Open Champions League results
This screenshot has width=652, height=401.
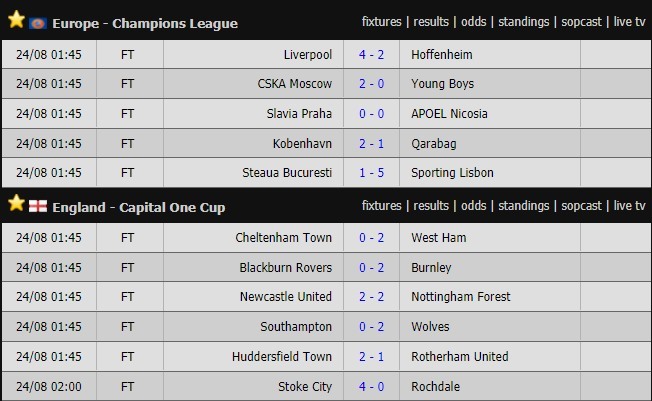431,22
